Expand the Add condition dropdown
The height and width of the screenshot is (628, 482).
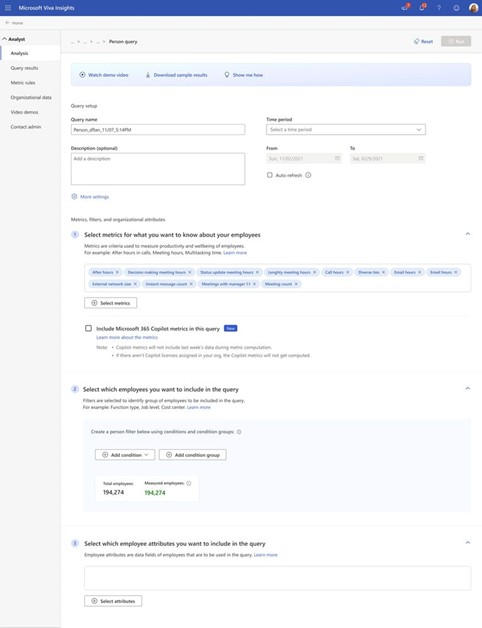point(125,455)
